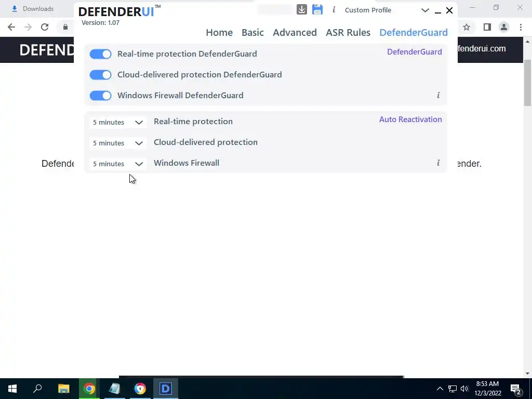532x399 pixels.
Task: Open the notepad-like app in taskbar
Action: click(x=115, y=389)
